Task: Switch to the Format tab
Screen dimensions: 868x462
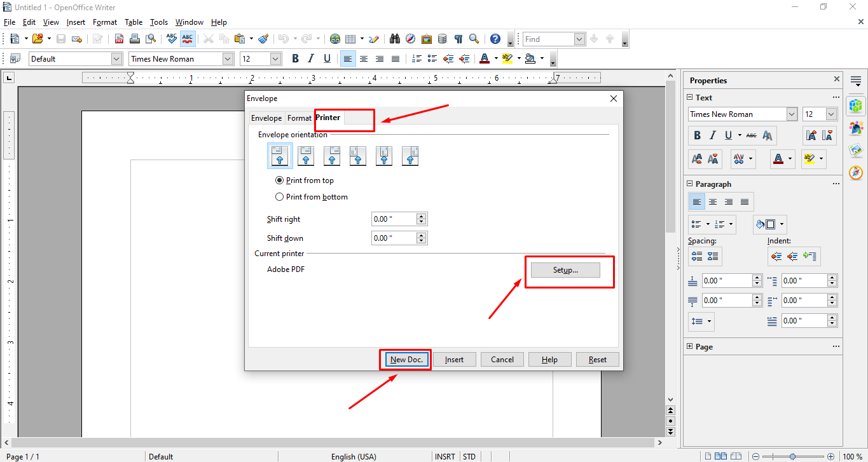Action: coord(299,118)
